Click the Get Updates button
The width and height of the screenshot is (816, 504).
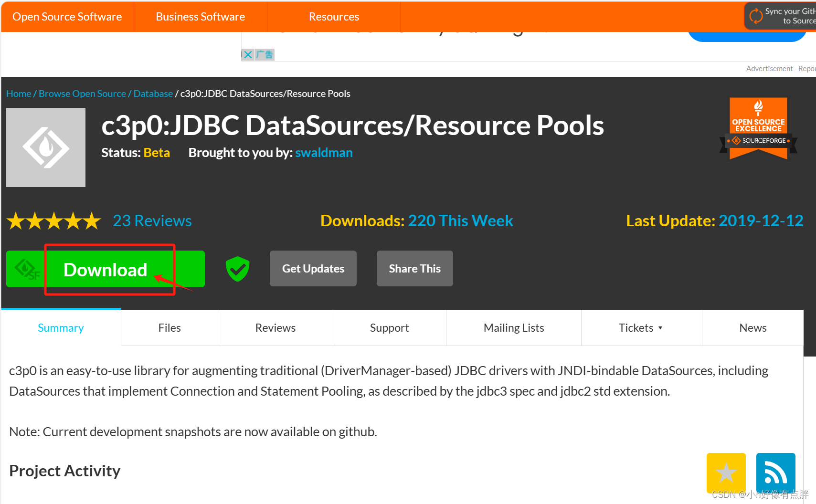tap(313, 269)
